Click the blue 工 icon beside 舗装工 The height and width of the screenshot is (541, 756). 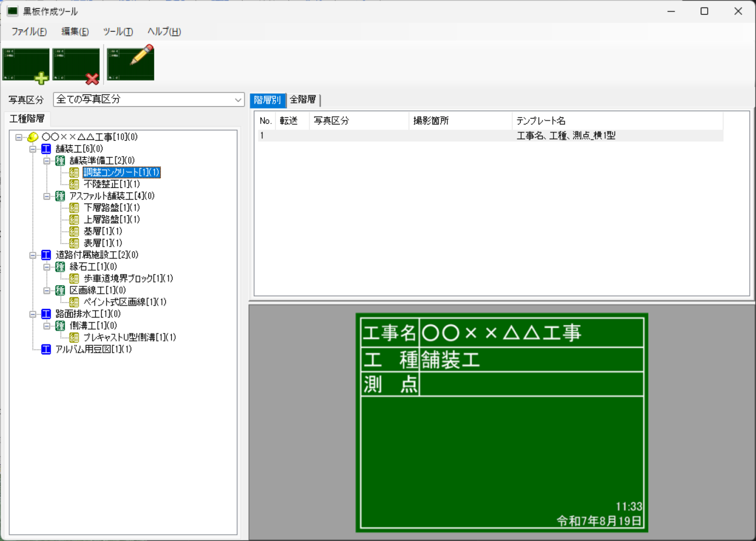(x=46, y=149)
